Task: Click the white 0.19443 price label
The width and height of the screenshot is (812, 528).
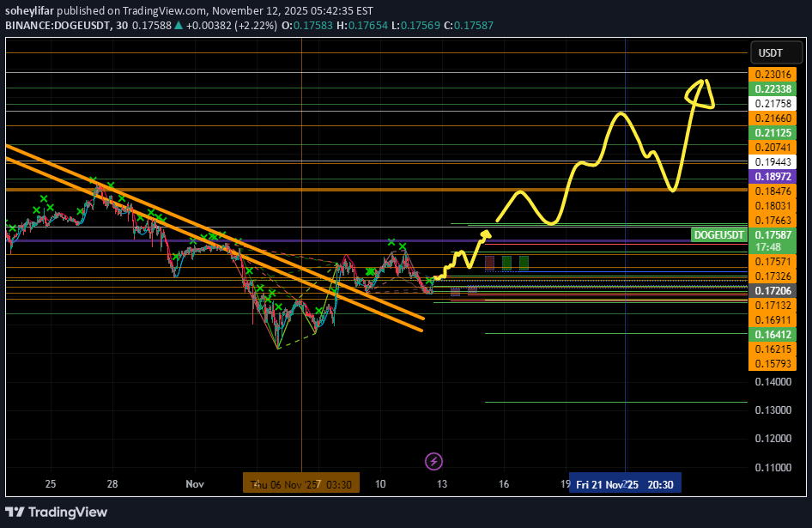Action: (x=773, y=161)
